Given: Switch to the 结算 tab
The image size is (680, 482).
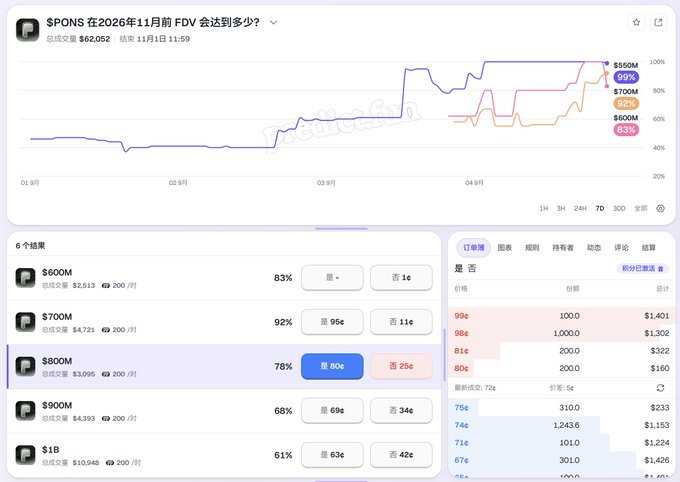Looking at the screenshot, I should (x=648, y=247).
